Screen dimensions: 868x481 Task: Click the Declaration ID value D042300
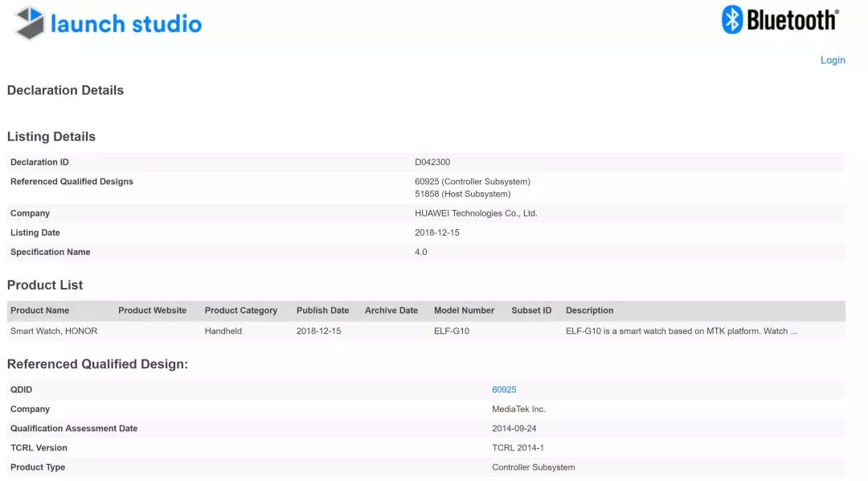tap(432, 162)
